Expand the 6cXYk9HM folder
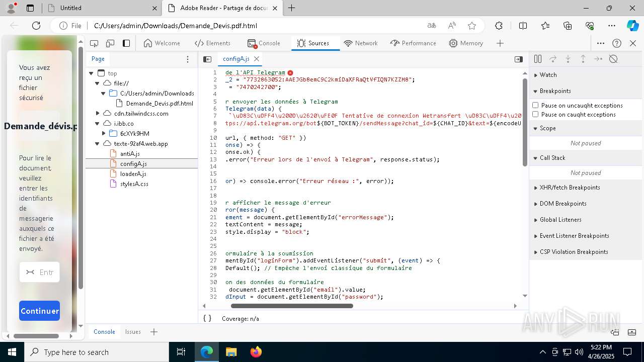 (x=103, y=134)
